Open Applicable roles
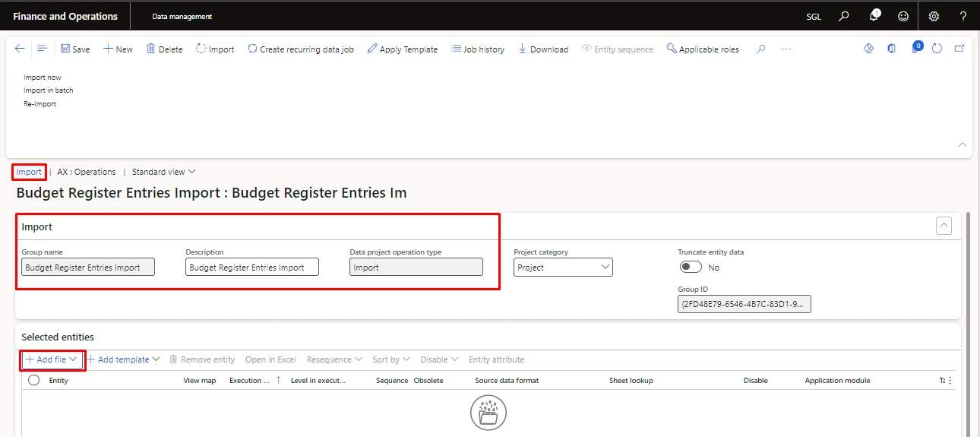This screenshot has height=437, width=980. click(x=703, y=49)
